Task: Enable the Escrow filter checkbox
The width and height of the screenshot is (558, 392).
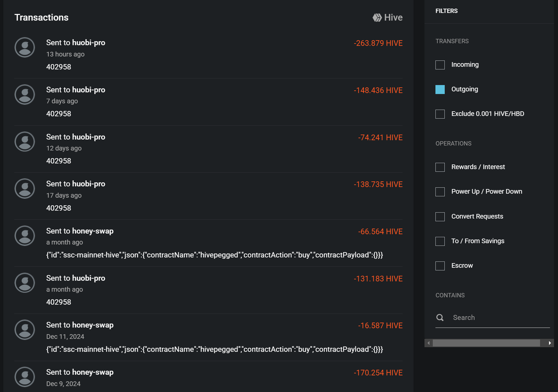Action: [x=440, y=266]
